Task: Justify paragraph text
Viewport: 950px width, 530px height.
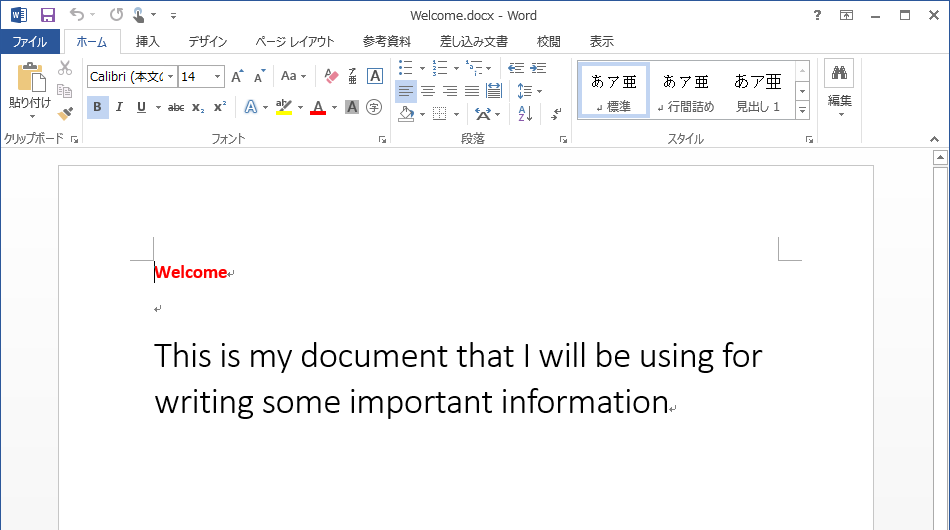Action: [x=472, y=91]
